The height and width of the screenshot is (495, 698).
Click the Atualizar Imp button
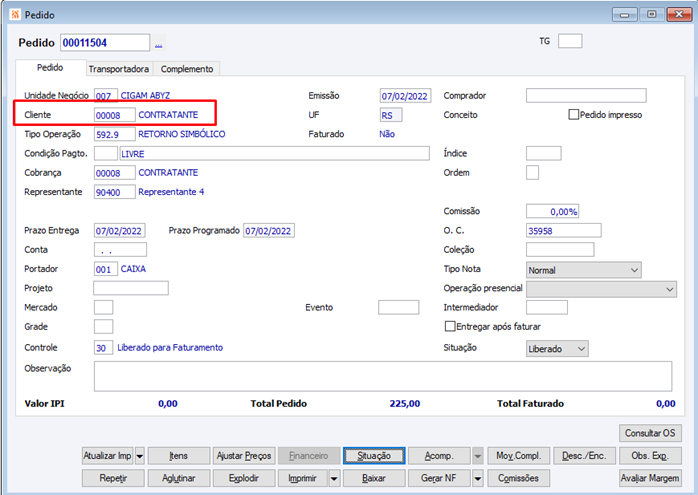(x=108, y=456)
